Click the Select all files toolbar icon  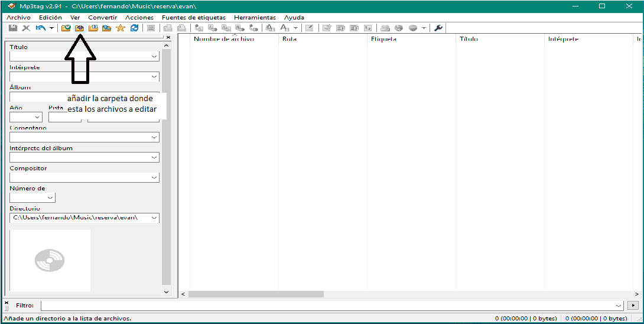pos(151,28)
